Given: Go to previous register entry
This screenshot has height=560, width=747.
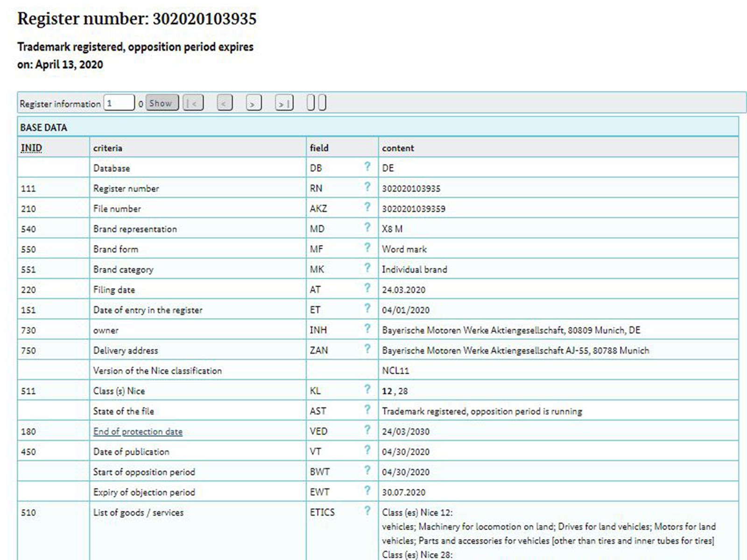Looking at the screenshot, I should [225, 103].
